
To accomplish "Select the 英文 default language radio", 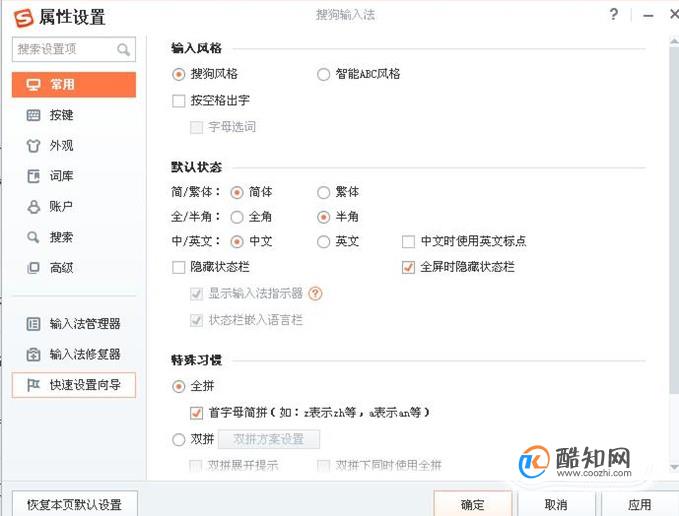I will [x=323, y=242].
